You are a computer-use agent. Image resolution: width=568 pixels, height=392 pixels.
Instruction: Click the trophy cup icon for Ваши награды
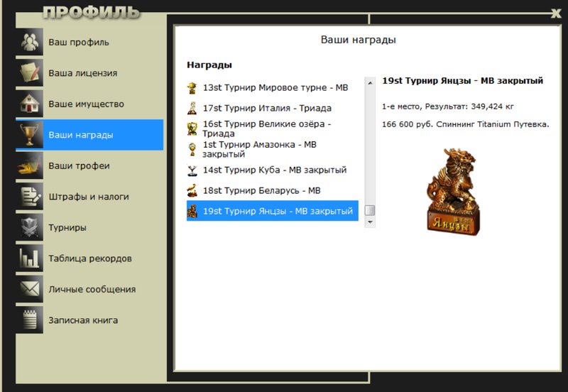30,135
